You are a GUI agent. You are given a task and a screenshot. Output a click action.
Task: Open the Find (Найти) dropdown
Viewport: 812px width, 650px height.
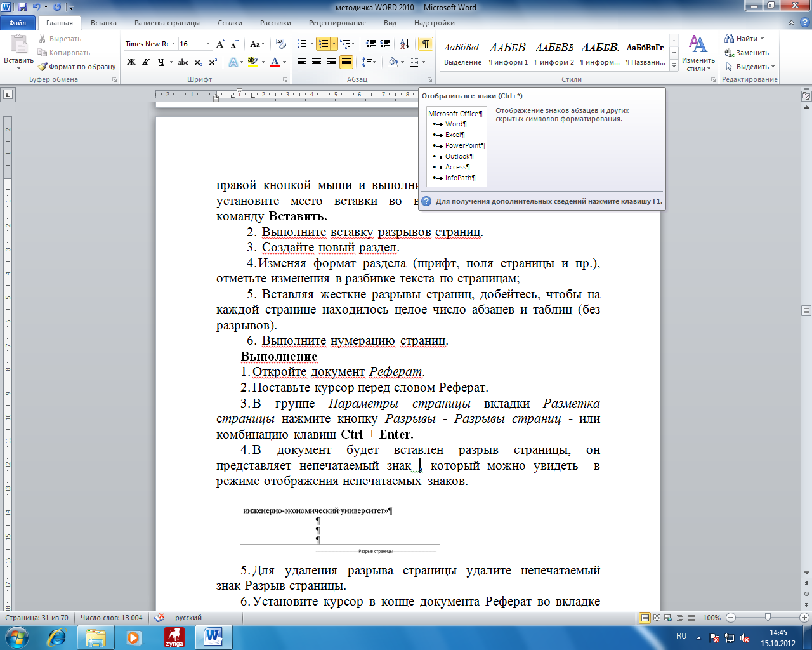763,39
